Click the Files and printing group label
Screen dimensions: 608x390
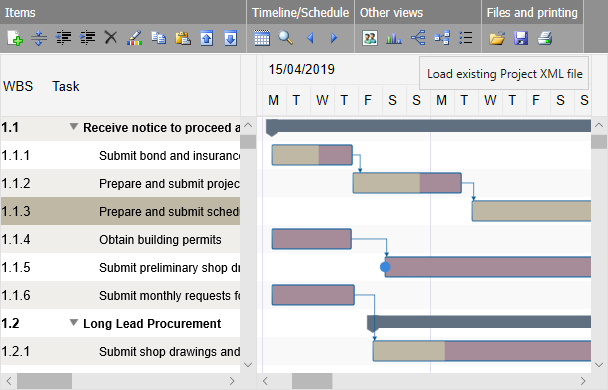pos(532,13)
